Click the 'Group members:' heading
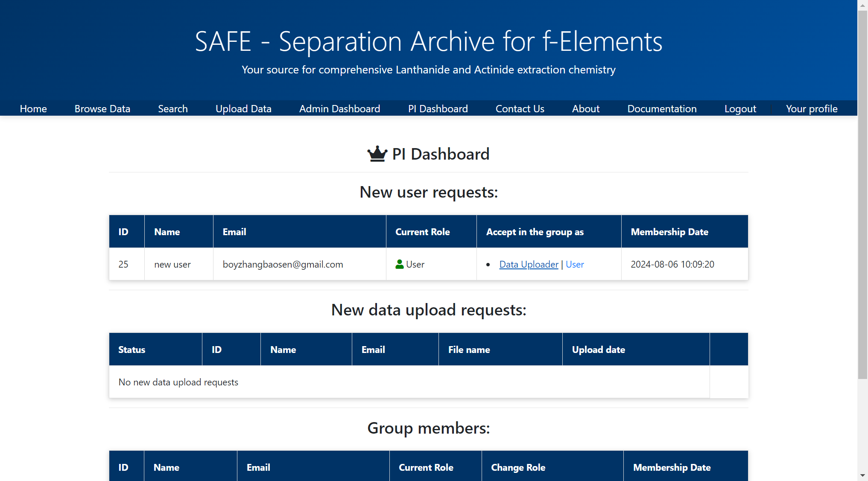 coord(429,428)
